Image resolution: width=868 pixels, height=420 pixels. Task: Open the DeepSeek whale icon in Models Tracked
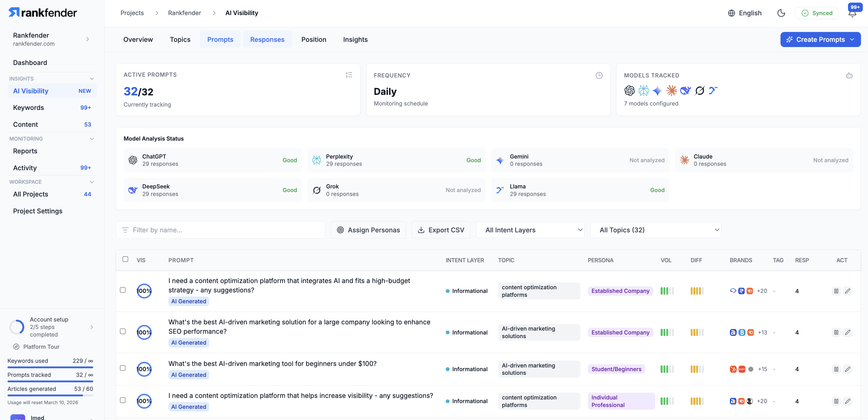[x=685, y=90]
